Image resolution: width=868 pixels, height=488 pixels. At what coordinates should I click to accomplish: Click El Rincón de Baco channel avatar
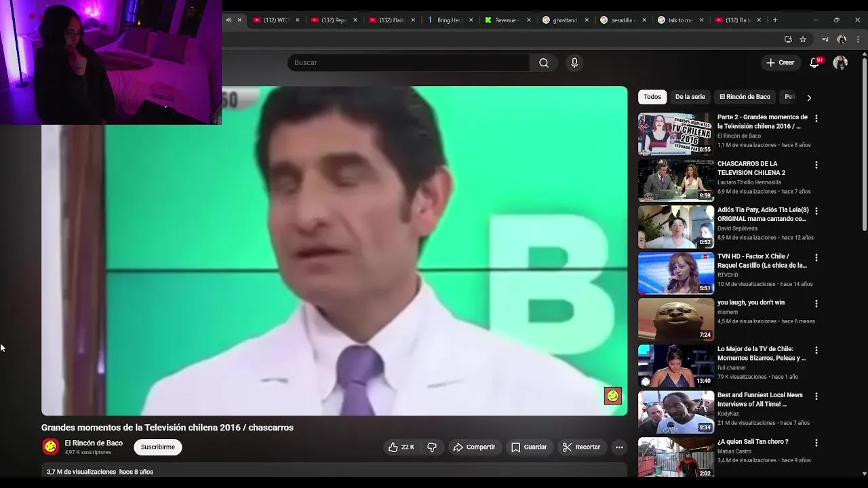[x=50, y=447]
